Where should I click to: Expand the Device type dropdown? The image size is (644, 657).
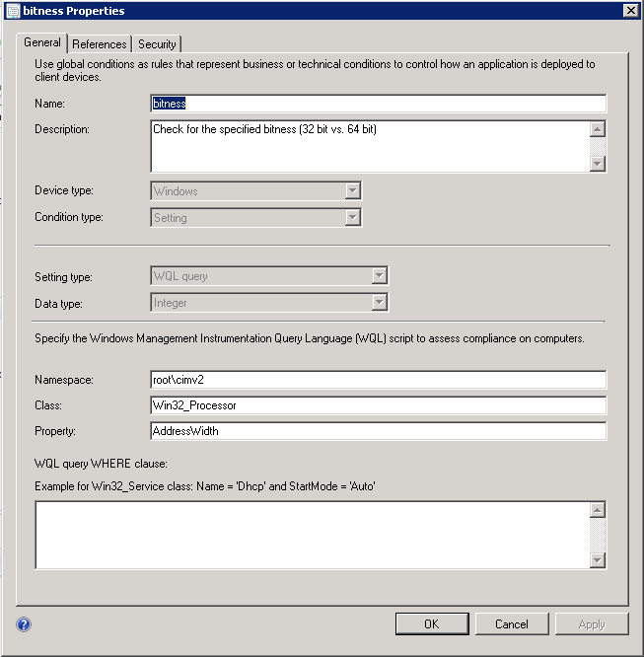click(x=353, y=190)
